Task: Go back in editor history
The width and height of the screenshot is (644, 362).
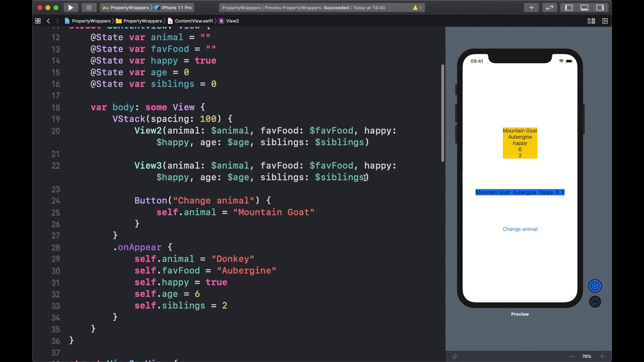Action: pos(48,21)
